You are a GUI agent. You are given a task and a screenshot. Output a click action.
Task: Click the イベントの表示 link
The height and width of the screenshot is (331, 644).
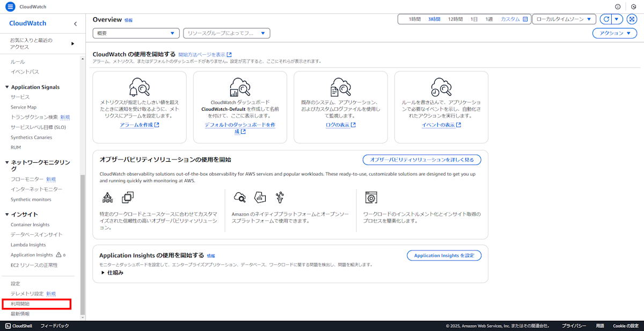441,125
